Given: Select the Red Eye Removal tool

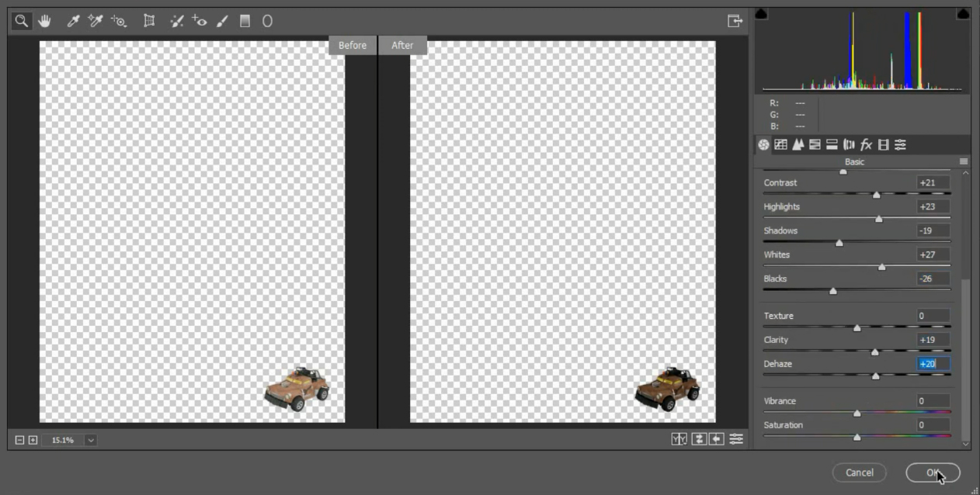Looking at the screenshot, I should [x=200, y=21].
